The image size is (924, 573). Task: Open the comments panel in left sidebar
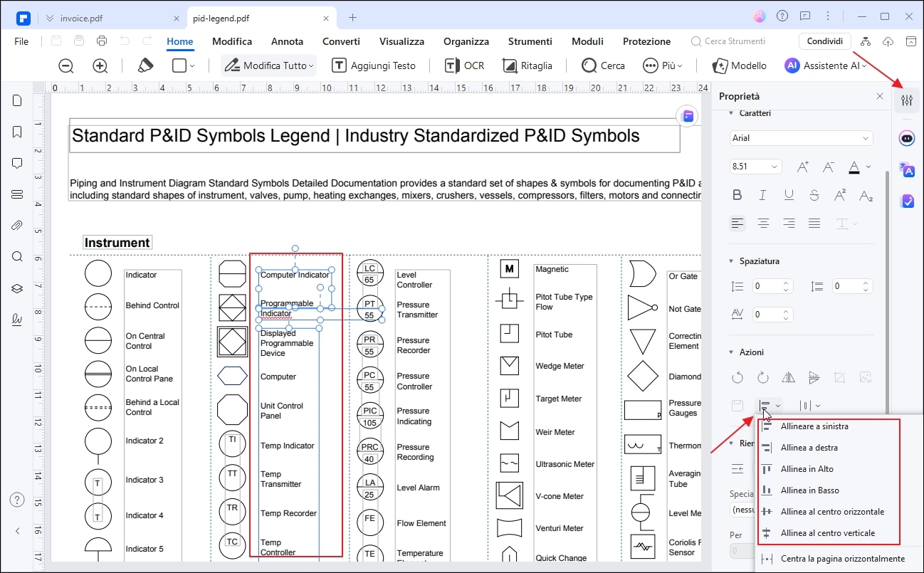pos(17,163)
